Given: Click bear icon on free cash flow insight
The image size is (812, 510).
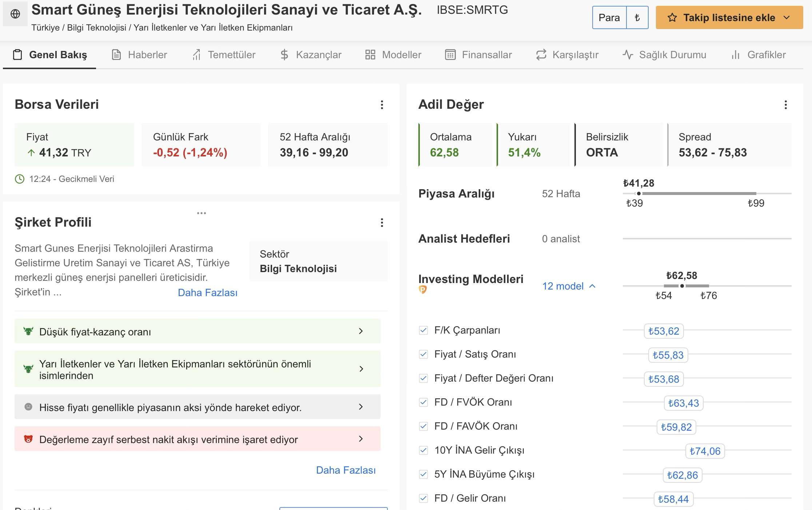Looking at the screenshot, I should 28,439.
